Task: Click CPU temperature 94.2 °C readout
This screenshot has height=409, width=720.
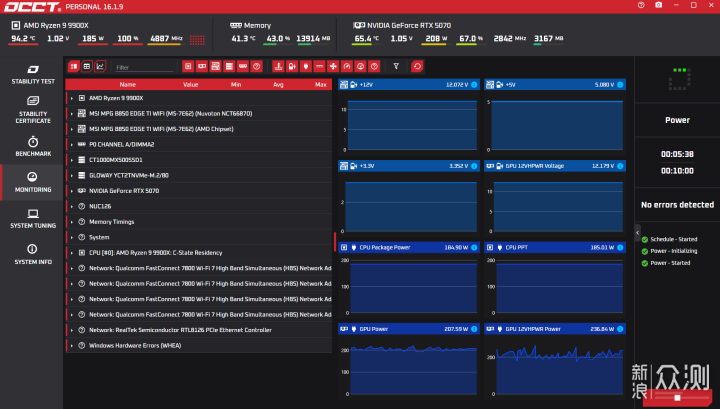Action: click(23, 39)
